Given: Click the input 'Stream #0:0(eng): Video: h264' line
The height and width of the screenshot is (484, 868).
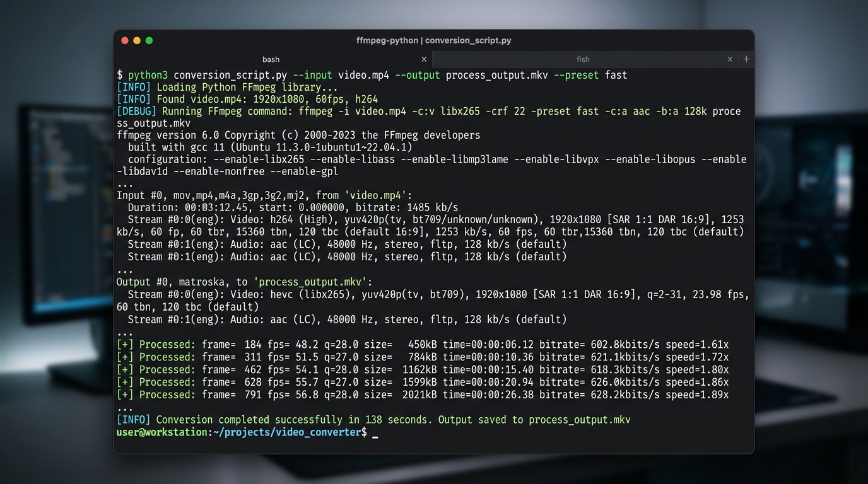Looking at the screenshot, I should click(431, 226).
